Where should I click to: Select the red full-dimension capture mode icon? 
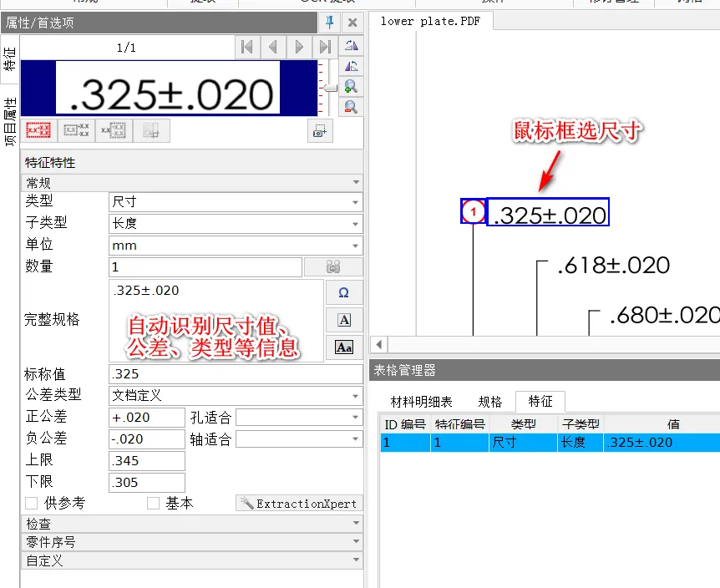point(38,131)
